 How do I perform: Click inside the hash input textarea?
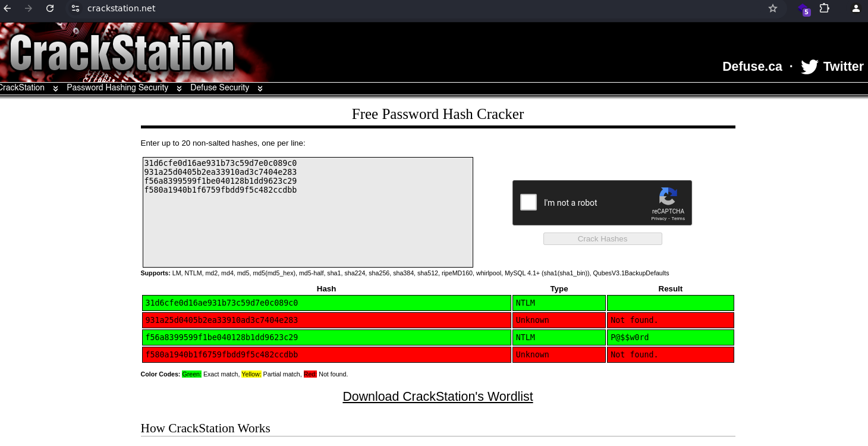tap(308, 212)
